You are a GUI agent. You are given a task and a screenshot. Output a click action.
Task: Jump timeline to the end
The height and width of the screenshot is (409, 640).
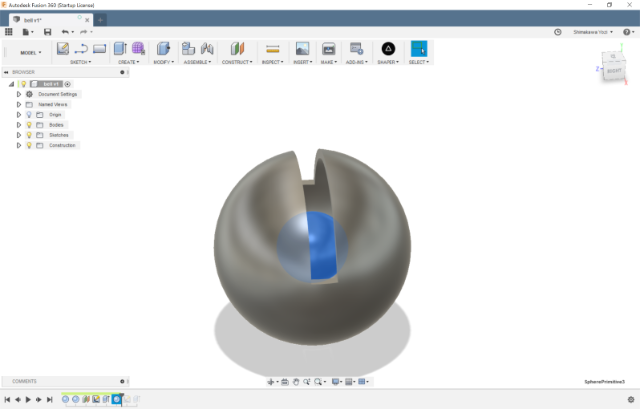[49, 400]
